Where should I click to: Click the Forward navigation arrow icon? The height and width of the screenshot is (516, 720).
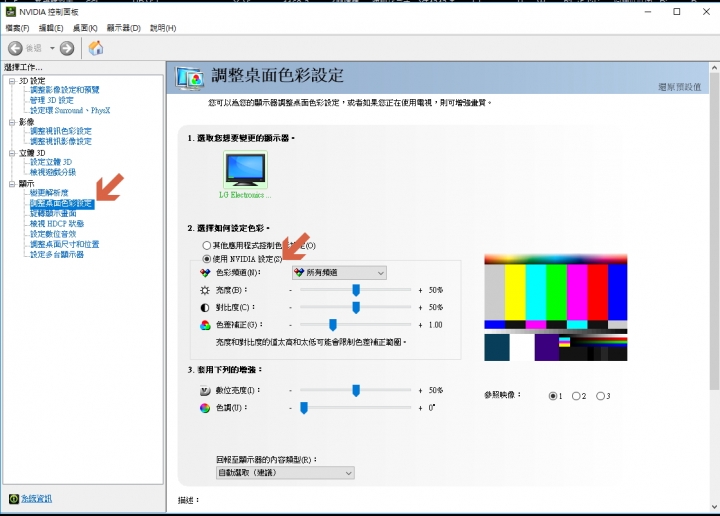coord(67,48)
